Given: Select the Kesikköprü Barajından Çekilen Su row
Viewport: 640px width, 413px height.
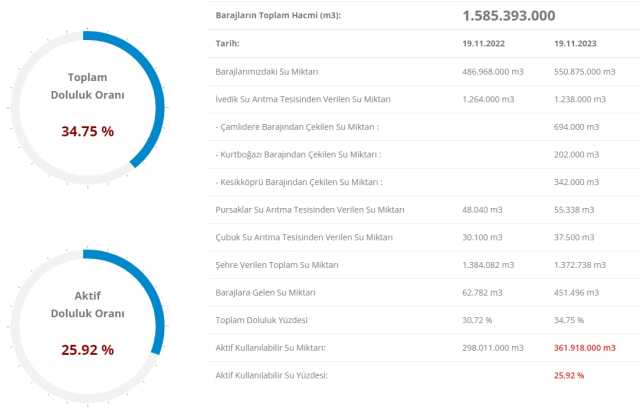Looking at the screenshot, I should (424, 182).
